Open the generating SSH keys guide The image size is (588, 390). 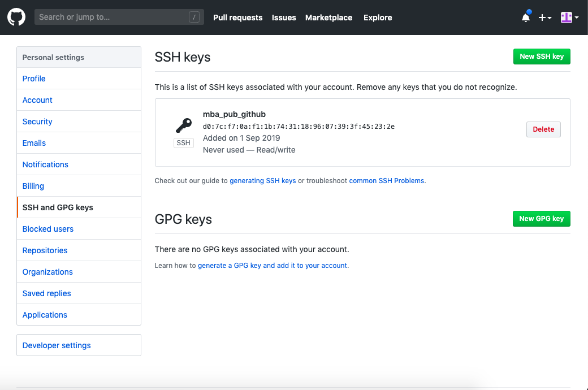[x=262, y=180]
